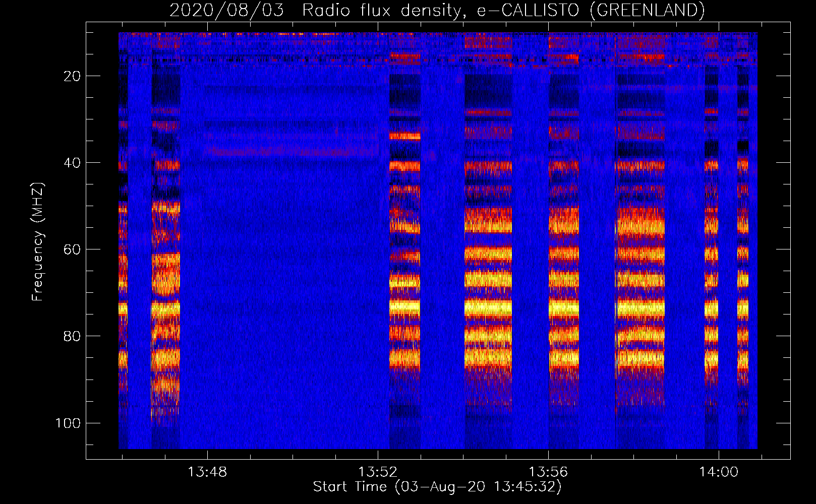The image size is (816, 504).
Task: Click the time tick label "14:00"
Action: pos(719,472)
